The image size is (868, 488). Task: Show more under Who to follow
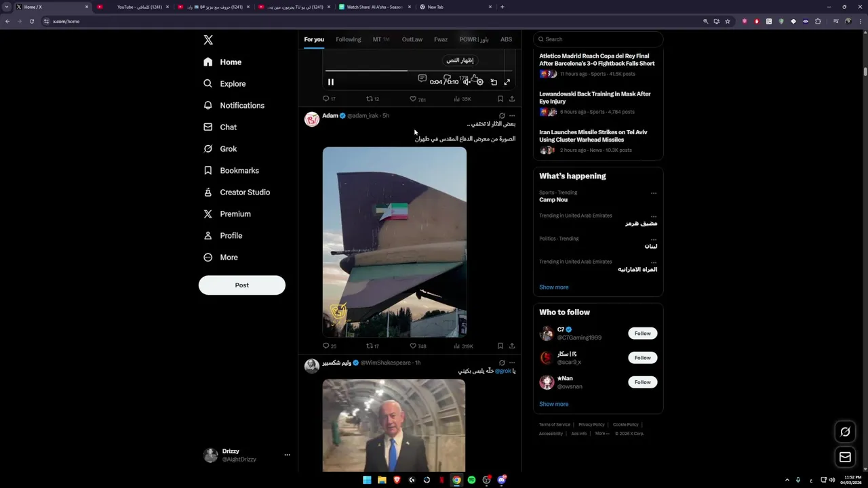point(554,404)
